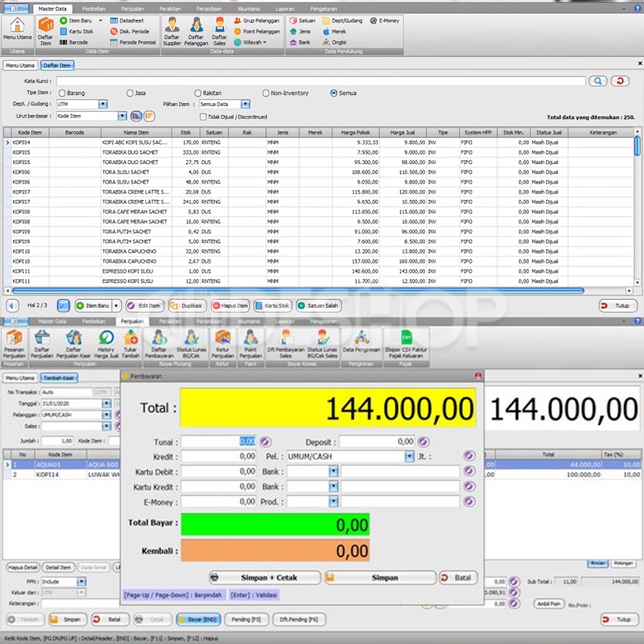Select the Barang item type radio button

[62, 93]
